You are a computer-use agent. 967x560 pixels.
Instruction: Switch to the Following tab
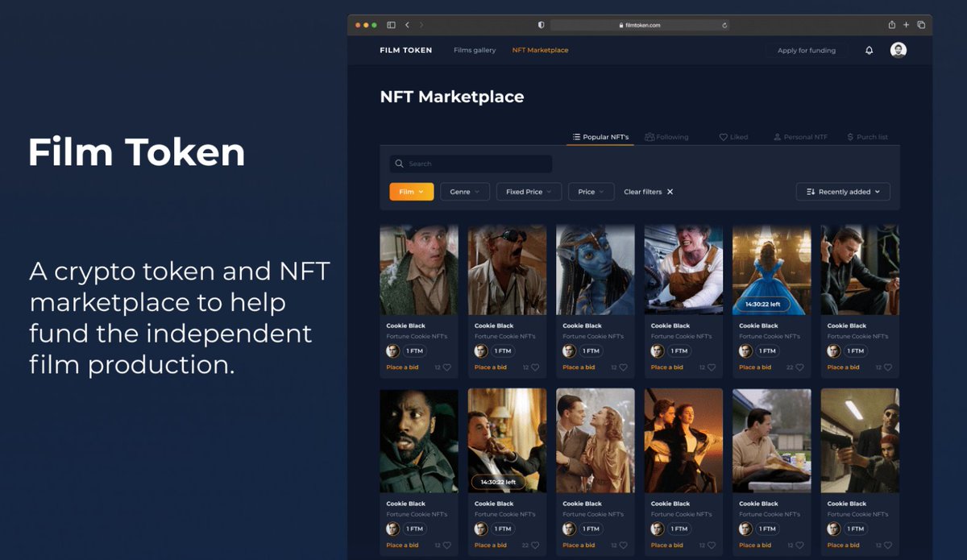(x=666, y=137)
